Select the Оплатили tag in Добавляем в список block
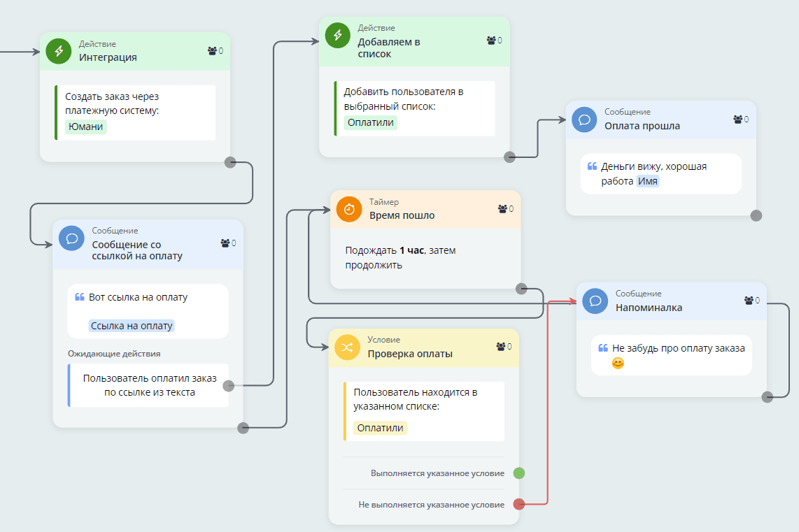The width and height of the screenshot is (799, 532). point(370,122)
